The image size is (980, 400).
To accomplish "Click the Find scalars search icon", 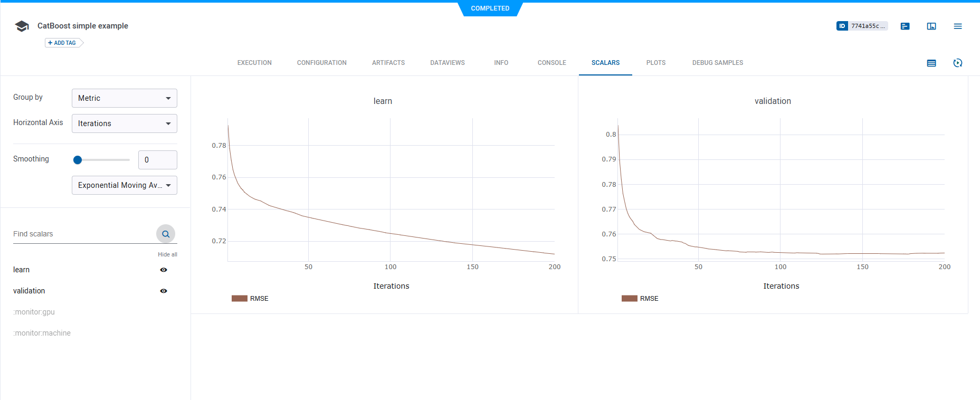I will tap(166, 234).
